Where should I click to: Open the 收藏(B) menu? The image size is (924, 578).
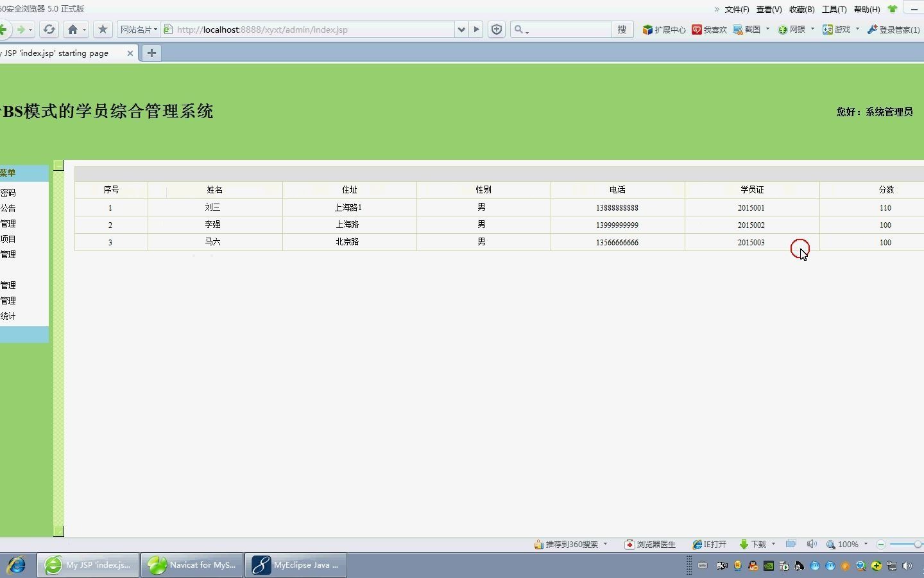[x=801, y=9]
